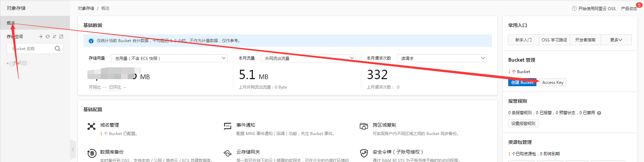Screen dimensions: 644x162
Task: Open the 开始使用阿里云 OSS link
Action: (597, 8)
